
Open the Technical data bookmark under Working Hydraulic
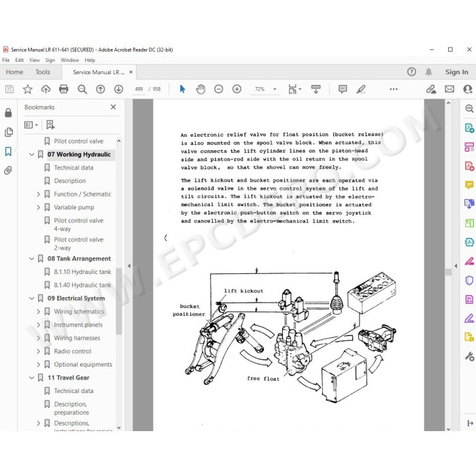click(73, 167)
